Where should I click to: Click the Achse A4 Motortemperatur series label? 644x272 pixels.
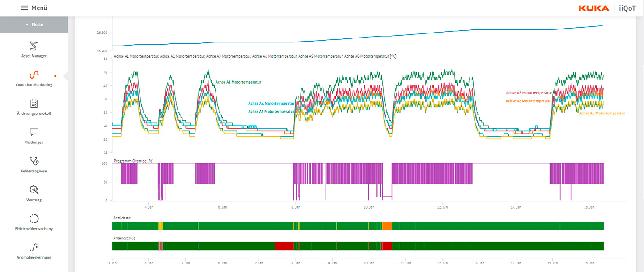coord(271,103)
